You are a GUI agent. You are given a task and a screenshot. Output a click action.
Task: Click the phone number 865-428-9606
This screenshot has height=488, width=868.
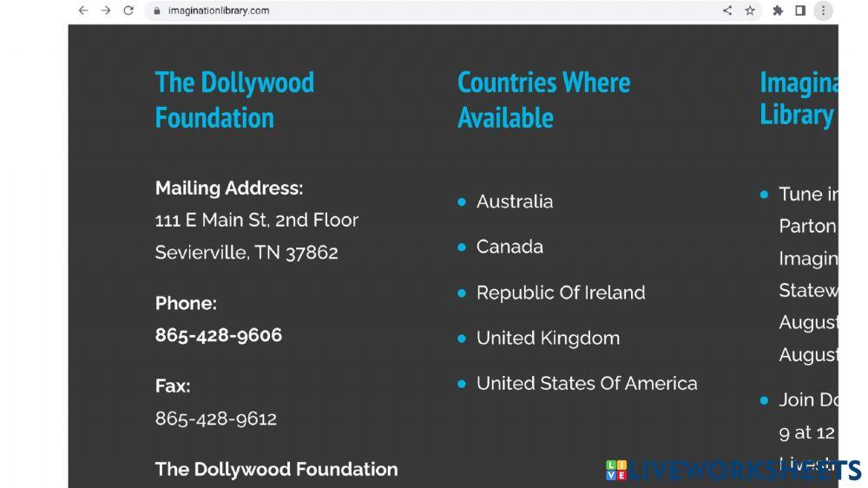click(x=219, y=335)
